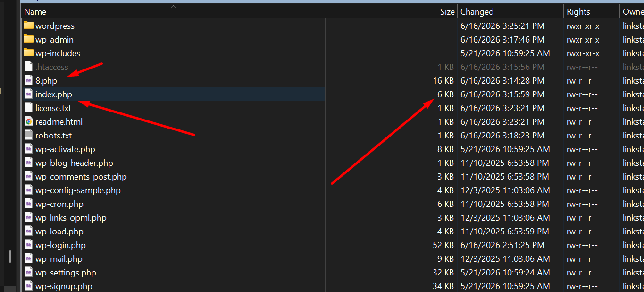Click the index.php file icon
Screen dimensions: 644x292
coord(29,94)
